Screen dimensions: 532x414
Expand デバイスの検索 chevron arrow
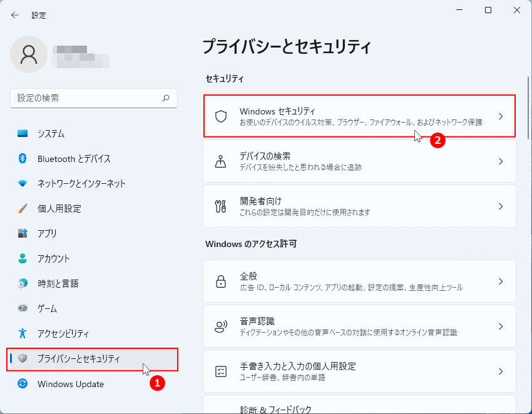(501, 161)
